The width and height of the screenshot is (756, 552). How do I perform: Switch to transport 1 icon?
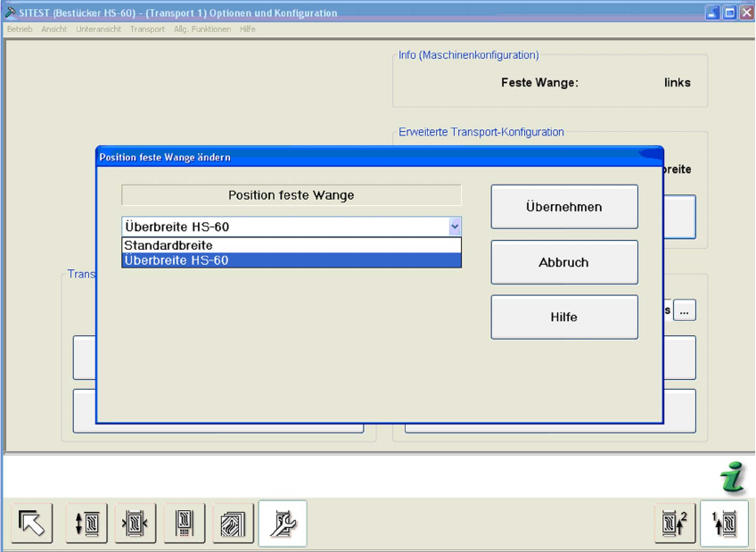pyautogui.click(x=724, y=523)
